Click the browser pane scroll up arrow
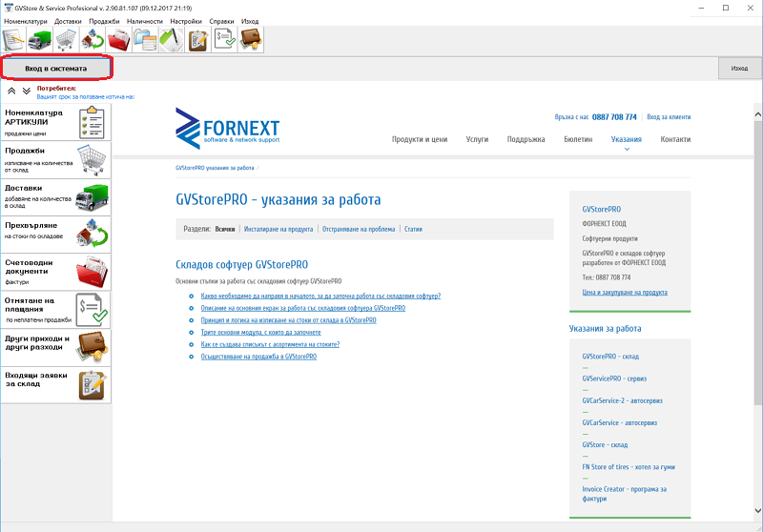 [x=757, y=114]
